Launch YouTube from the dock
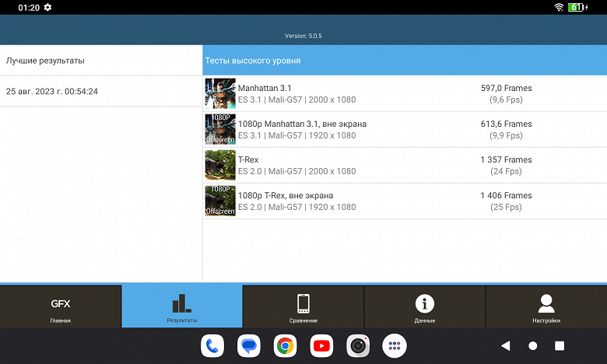Screen dimensions: 607x364 (321, 346)
